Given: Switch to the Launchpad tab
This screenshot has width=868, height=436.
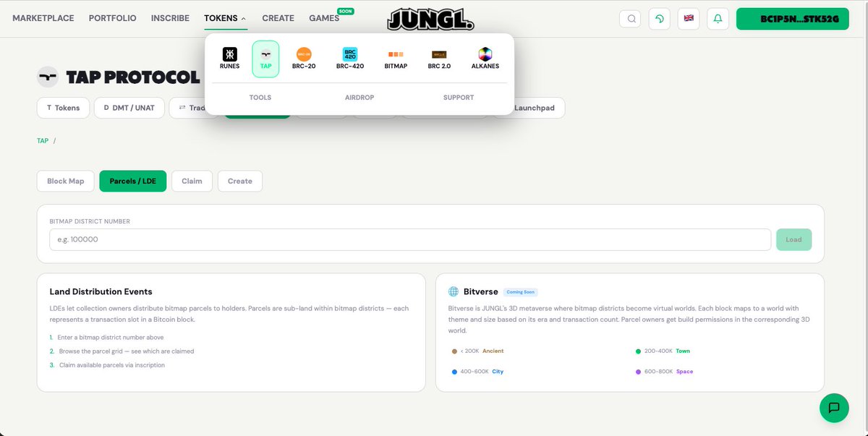Looking at the screenshot, I should [x=534, y=108].
